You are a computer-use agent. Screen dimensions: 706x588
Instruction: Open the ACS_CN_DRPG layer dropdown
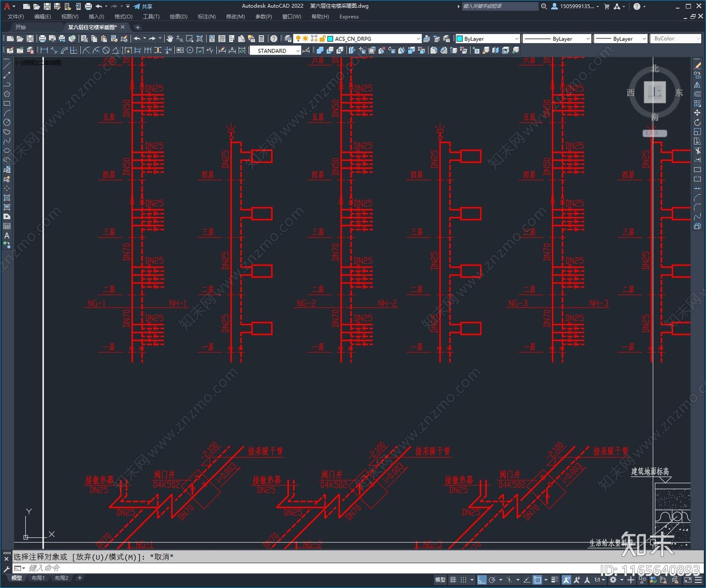click(x=418, y=39)
